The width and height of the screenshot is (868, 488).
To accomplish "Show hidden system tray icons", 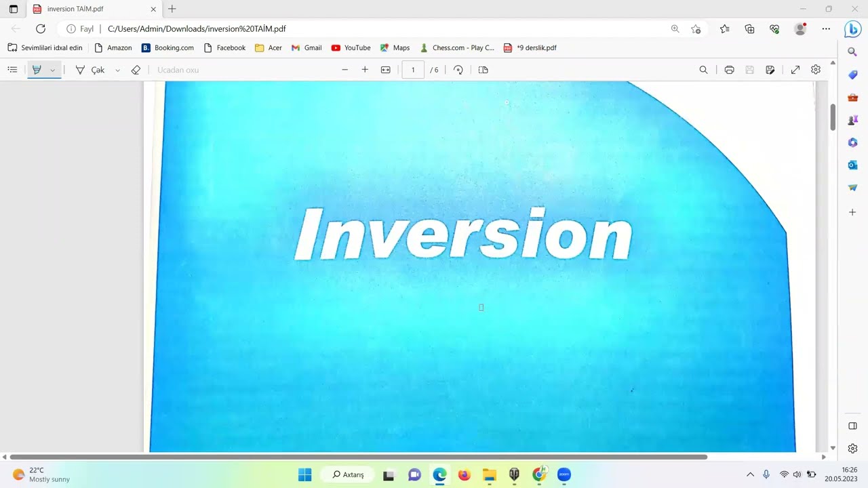I will pyautogui.click(x=750, y=474).
